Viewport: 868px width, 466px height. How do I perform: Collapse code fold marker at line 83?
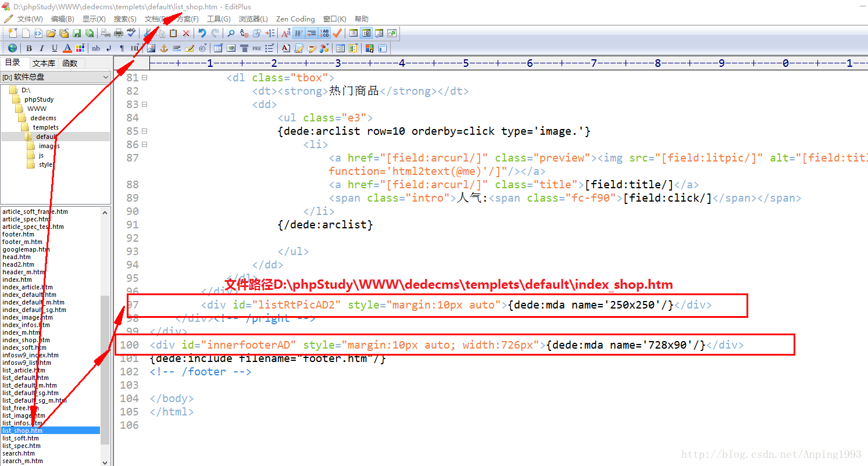tap(145, 105)
